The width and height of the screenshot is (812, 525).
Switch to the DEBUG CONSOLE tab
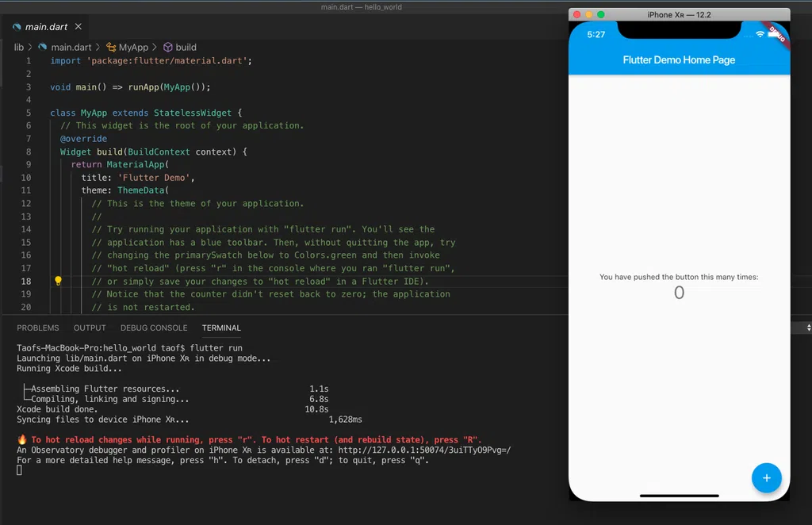pos(154,328)
